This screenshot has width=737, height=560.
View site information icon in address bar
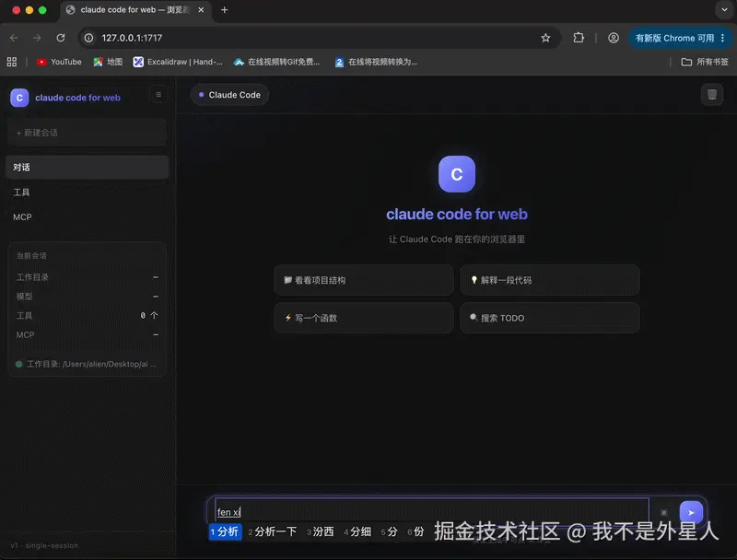pos(88,38)
